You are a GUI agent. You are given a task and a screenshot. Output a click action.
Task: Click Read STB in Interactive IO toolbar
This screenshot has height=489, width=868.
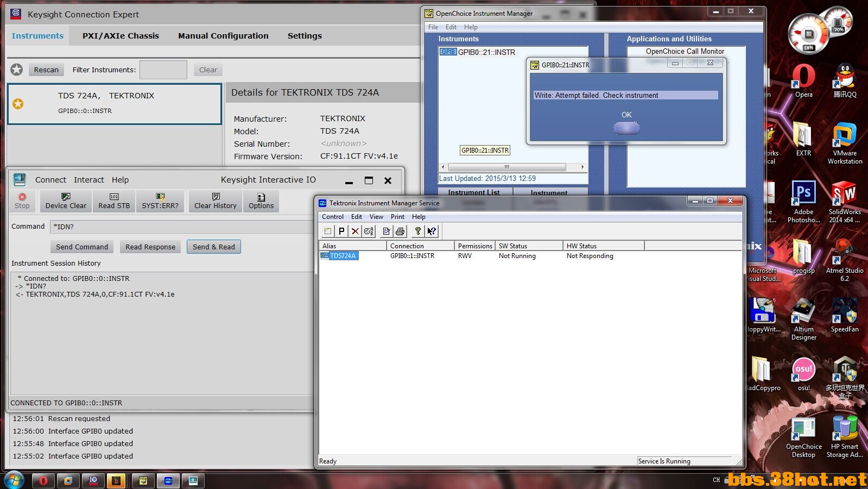114,201
